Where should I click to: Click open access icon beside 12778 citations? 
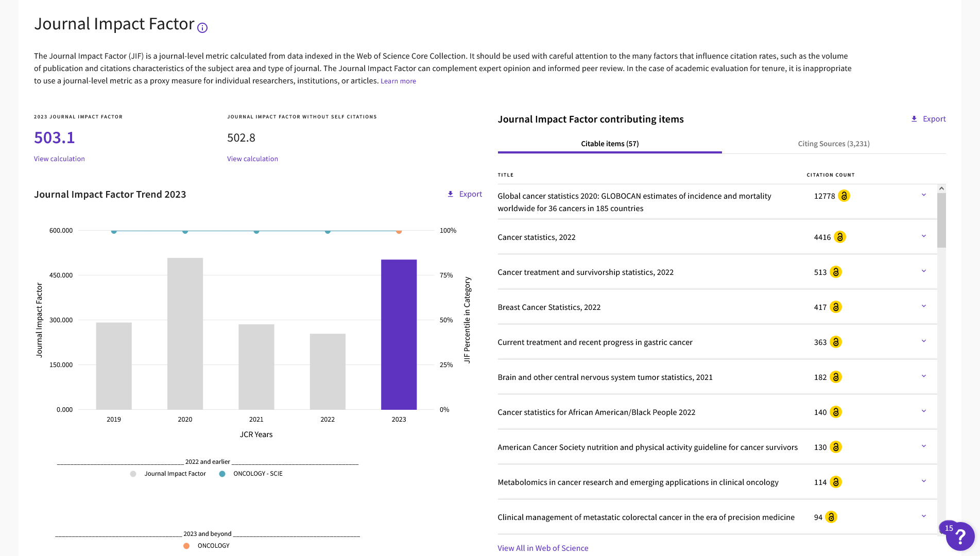[x=844, y=196]
